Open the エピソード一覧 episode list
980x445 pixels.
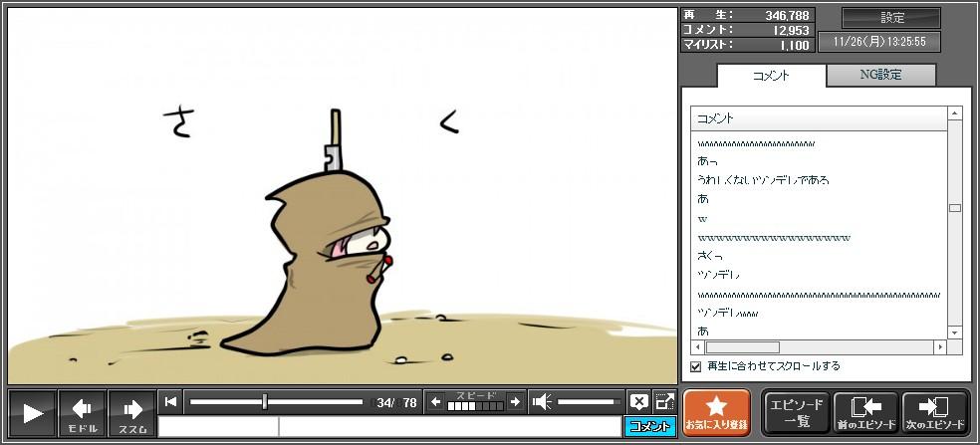[x=796, y=413]
